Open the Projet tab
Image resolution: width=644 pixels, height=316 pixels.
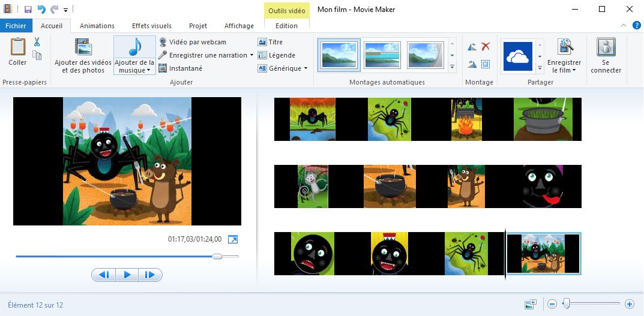[198, 25]
